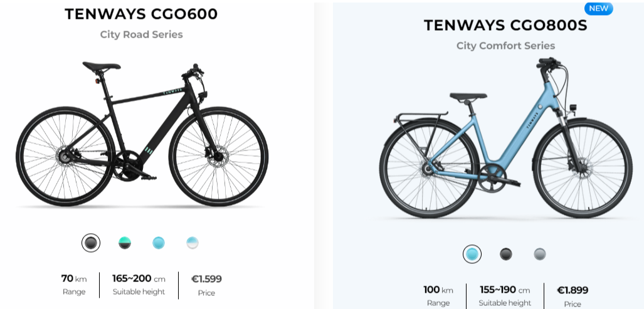Select the black color swatch for CGO600
This screenshot has height=309, width=644.
91,243
